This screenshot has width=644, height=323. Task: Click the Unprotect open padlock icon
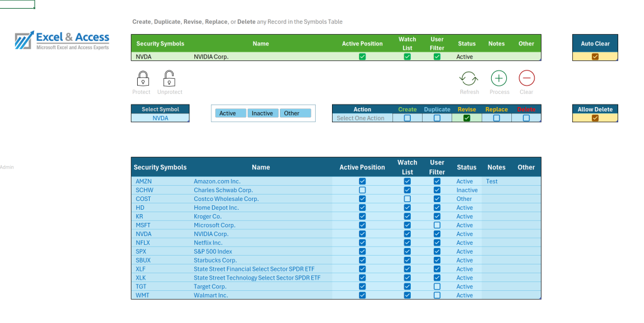[x=169, y=78]
